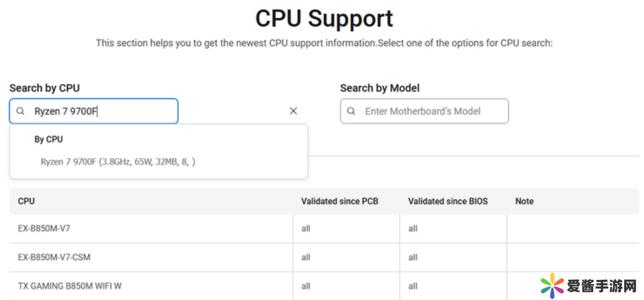Viewport: 644px width, 300px height.
Task: Click the Search by CPU label
Action: point(45,88)
